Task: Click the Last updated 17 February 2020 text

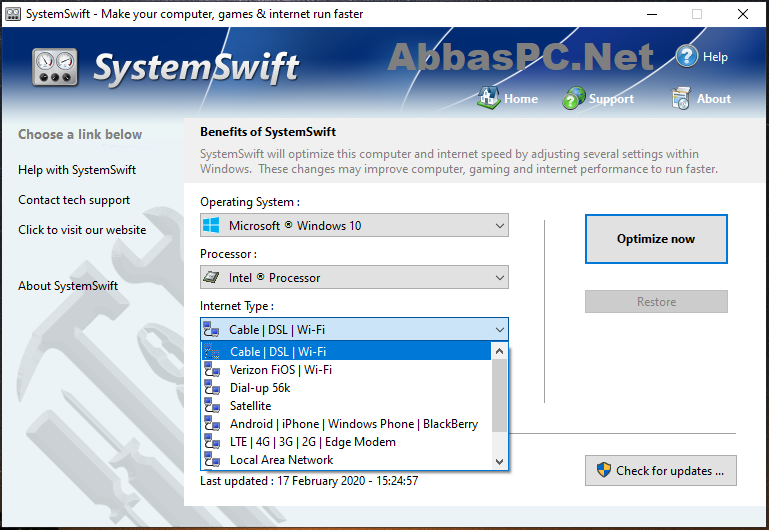Action: point(309,480)
